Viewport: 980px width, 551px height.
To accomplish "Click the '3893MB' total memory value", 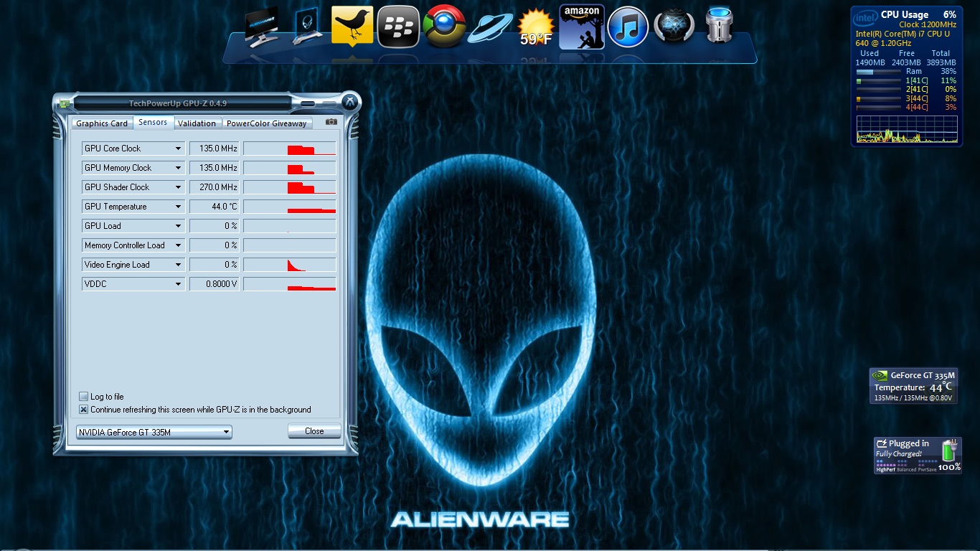I will click(941, 62).
